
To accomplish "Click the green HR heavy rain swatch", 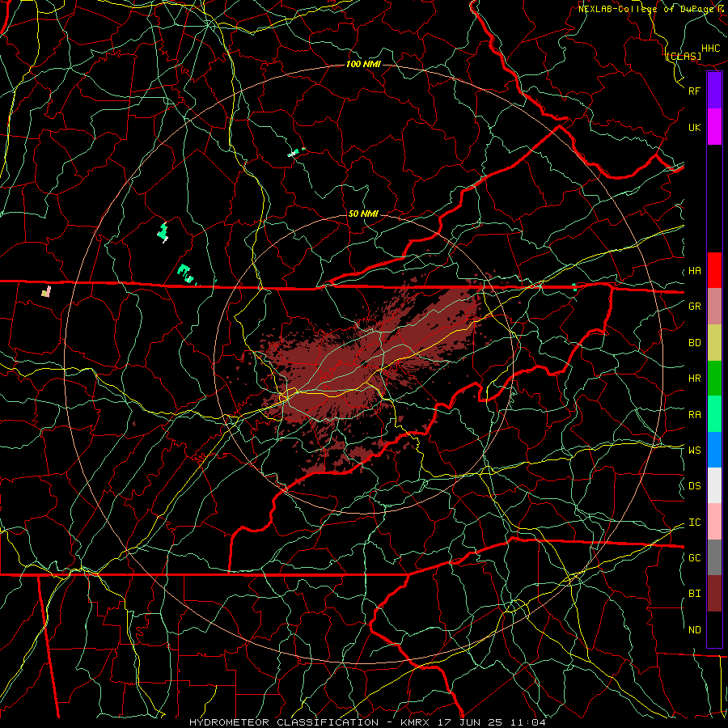I will point(714,379).
